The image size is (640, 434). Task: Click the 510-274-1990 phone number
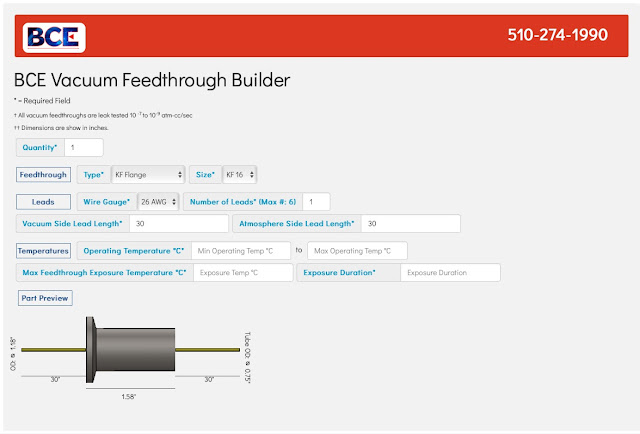(558, 35)
